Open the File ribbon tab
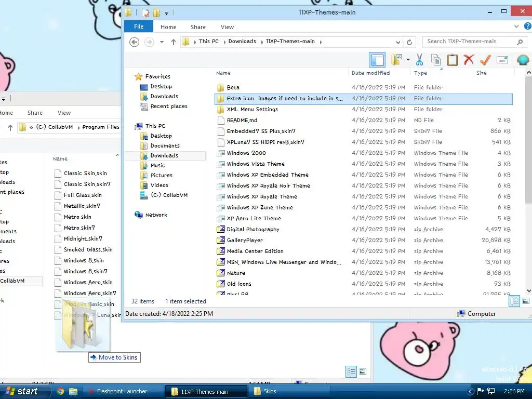This screenshot has height=399, width=532. 138,26
